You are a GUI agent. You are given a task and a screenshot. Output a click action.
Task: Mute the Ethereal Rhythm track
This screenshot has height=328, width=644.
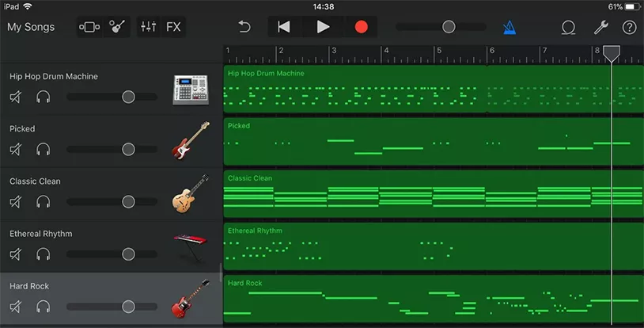[15, 254]
